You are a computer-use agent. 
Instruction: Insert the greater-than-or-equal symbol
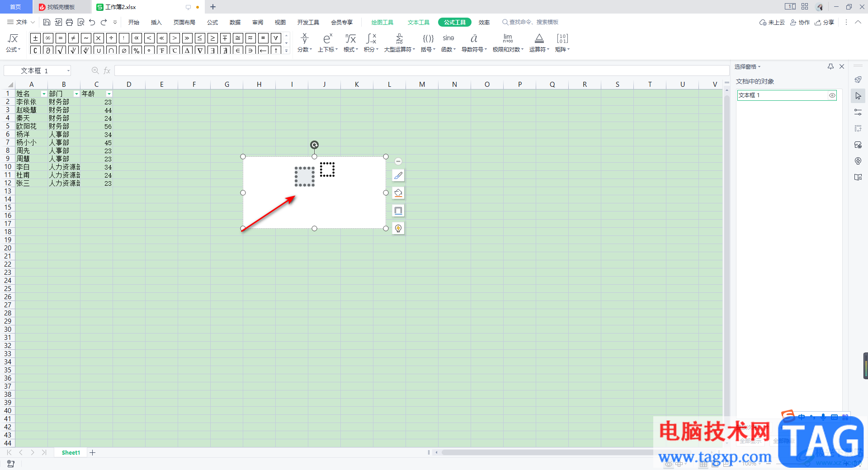tap(212, 38)
